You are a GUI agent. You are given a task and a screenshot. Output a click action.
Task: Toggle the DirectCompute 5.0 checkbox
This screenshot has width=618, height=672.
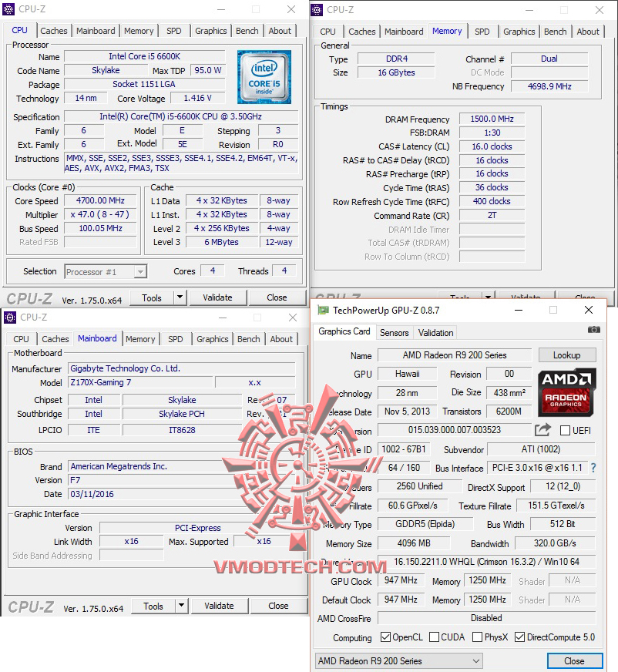click(x=519, y=637)
